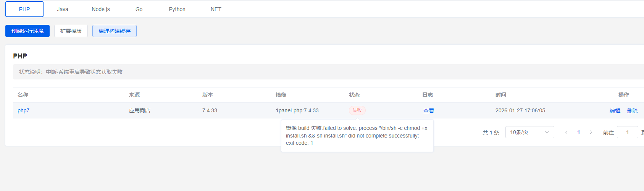The width and height of the screenshot is (644, 191).
Task: Click the 1panel-php:7.4.33 image cell
Action: [297, 110]
